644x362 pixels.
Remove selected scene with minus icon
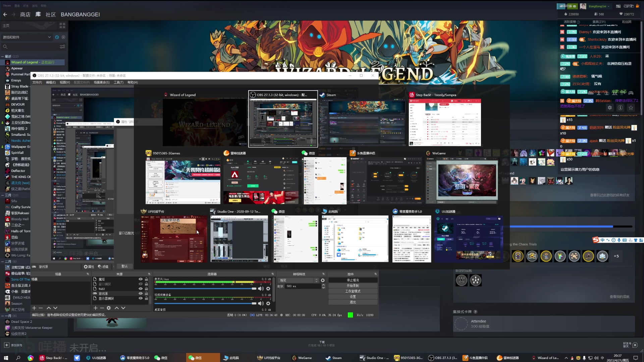point(41,308)
